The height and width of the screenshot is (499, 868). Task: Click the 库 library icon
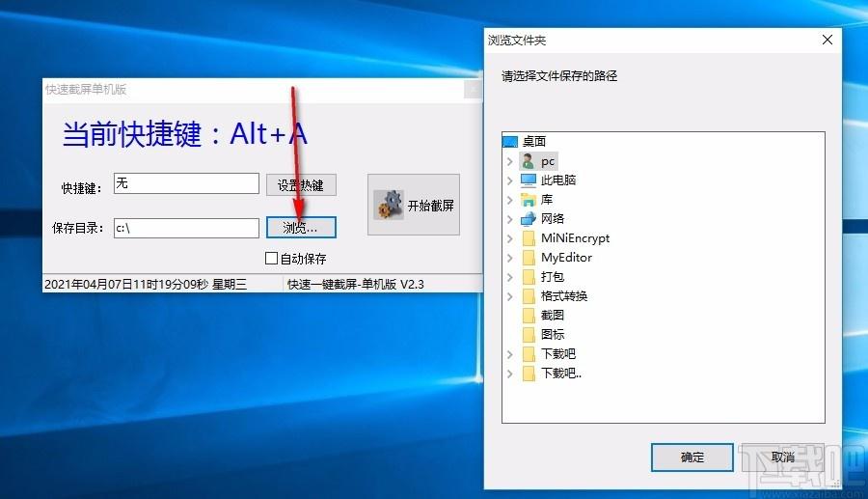coord(528,200)
